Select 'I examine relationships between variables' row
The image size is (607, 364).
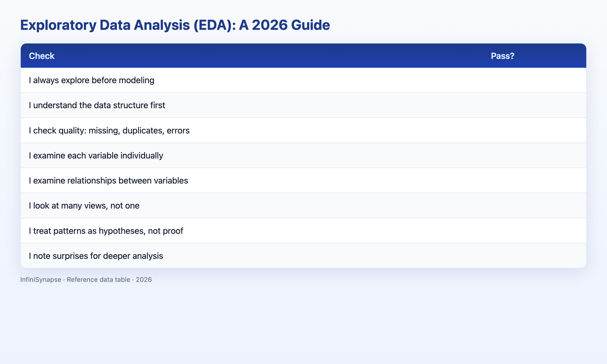[x=303, y=180]
